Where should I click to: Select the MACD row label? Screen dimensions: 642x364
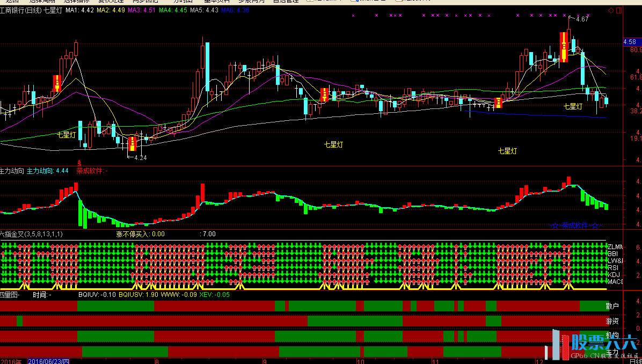(x=614, y=281)
